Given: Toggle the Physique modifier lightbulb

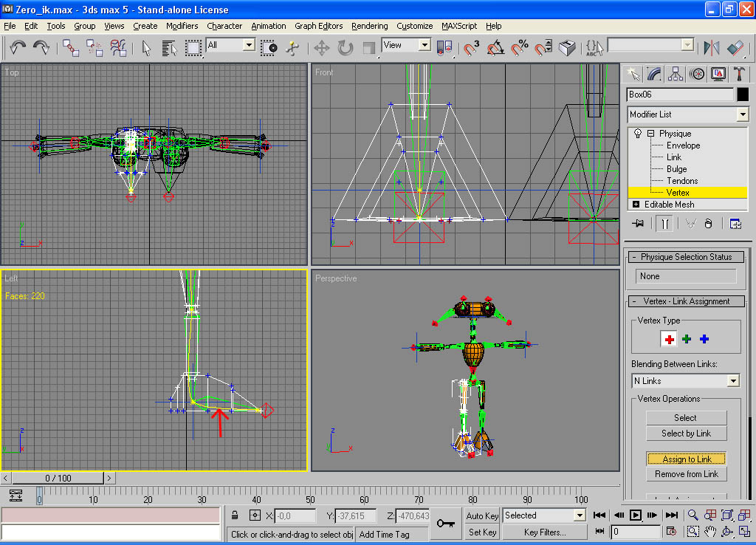Looking at the screenshot, I should point(636,134).
